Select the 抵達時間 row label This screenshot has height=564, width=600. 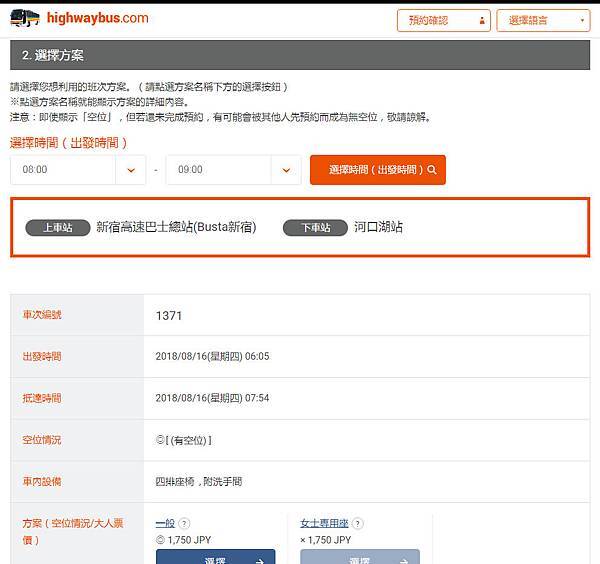42,398
